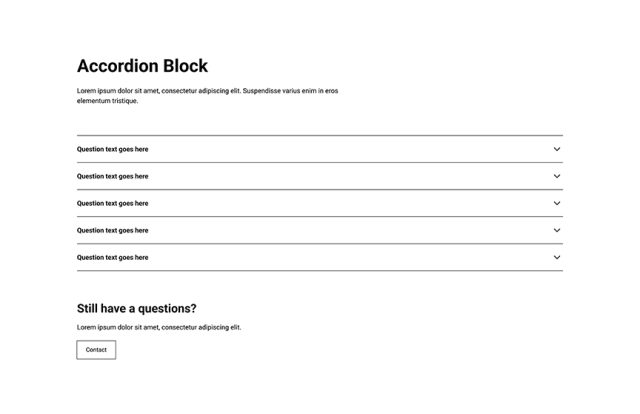Click the word 'questions?' in the subheading
640x414 pixels.
[167, 309]
